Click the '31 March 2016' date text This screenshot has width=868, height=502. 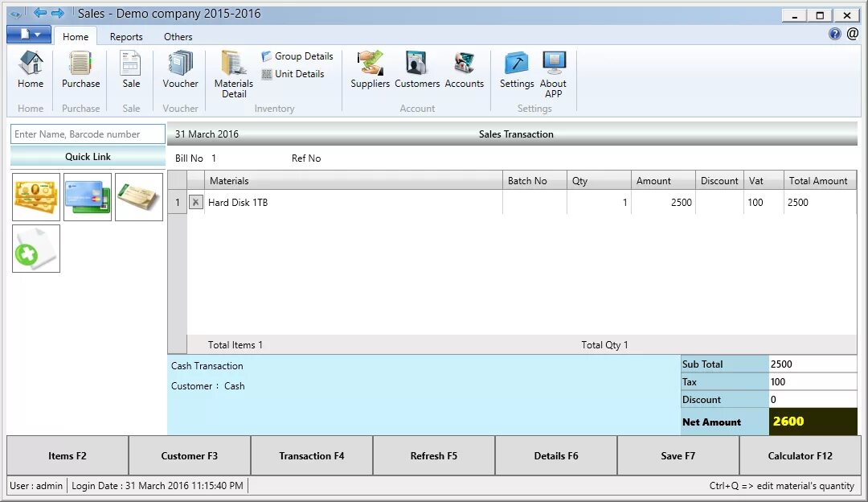point(207,134)
